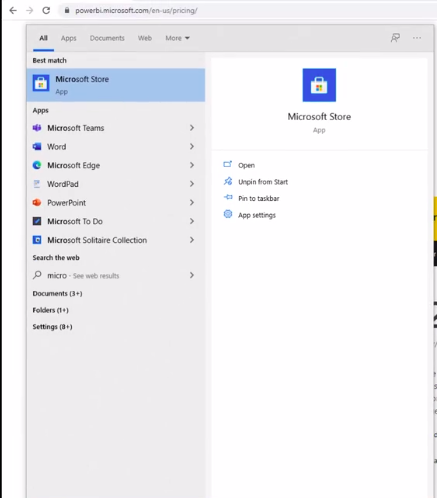Click the browser back arrow
This screenshot has width=437, height=498.
(x=13, y=11)
